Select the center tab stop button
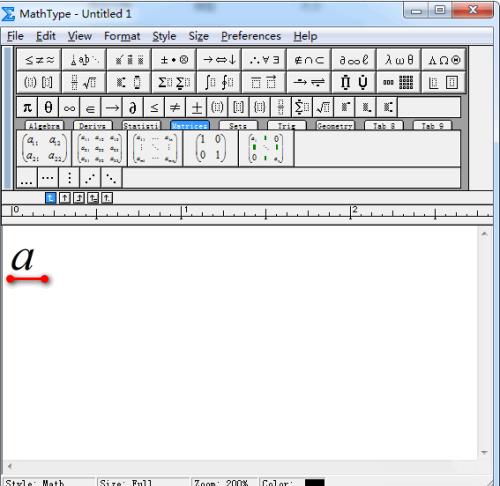The height and width of the screenshot is (486, 500). click(x=64, y=198)
